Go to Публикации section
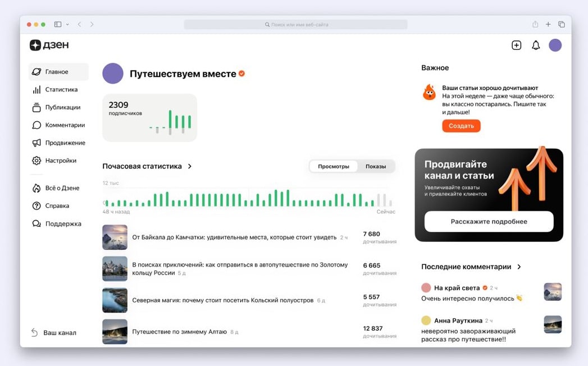Screen dimensions: 588x366 pyautogui.click(x=56, y=107)
